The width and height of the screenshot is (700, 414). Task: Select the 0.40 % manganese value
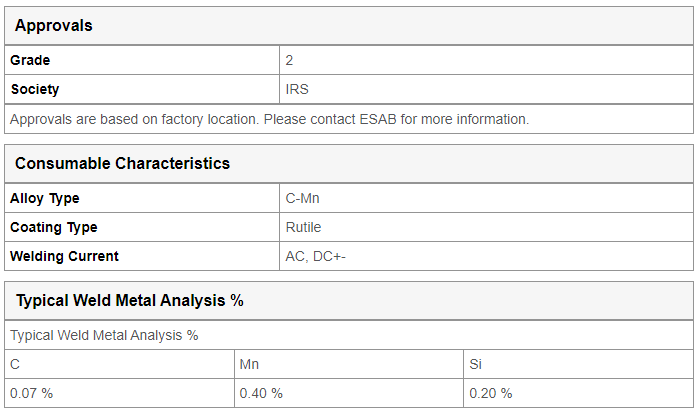[x=261, y=393]
